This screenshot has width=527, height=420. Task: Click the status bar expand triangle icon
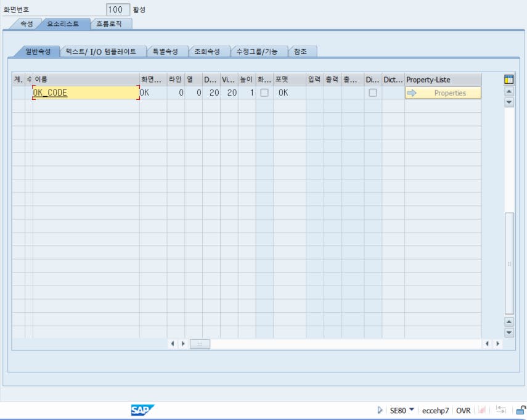point(380,410)
